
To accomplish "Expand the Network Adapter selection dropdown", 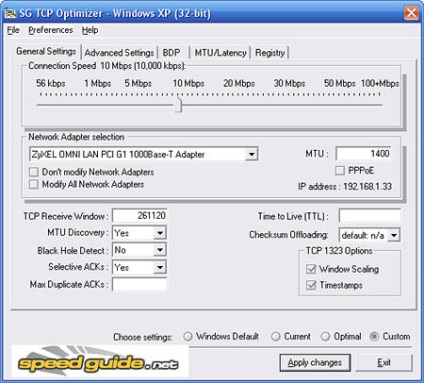I will 251,154.
